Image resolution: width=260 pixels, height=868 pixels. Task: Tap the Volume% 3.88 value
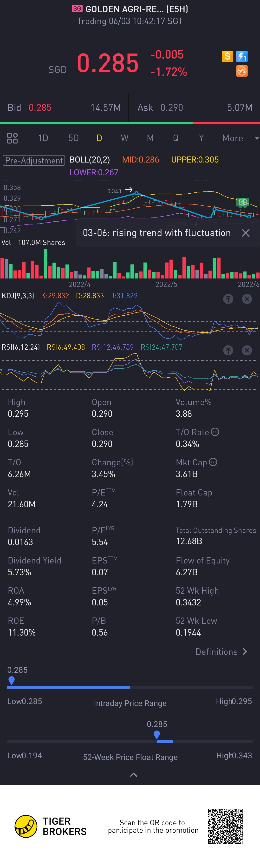(184, 414)
